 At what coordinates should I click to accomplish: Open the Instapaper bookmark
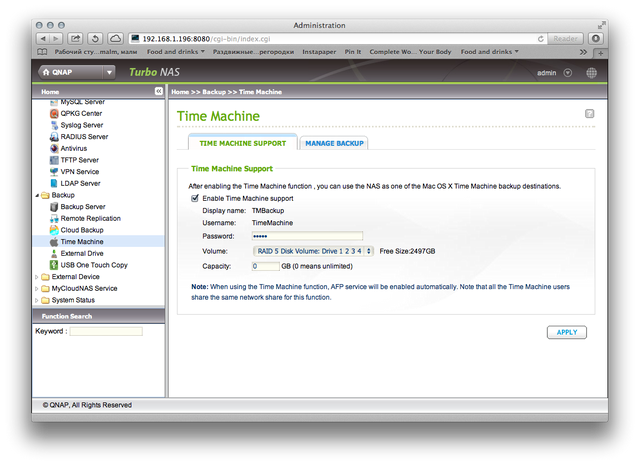coord(319,52)
